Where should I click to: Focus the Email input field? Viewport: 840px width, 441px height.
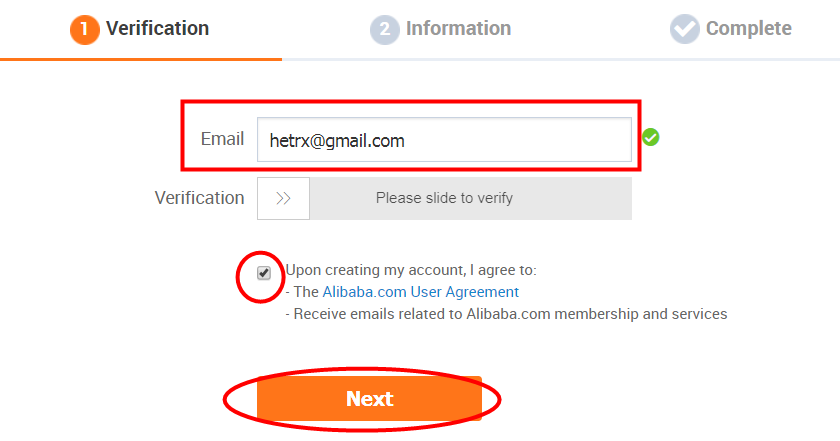pyautogui.click(x=444, y=140)
